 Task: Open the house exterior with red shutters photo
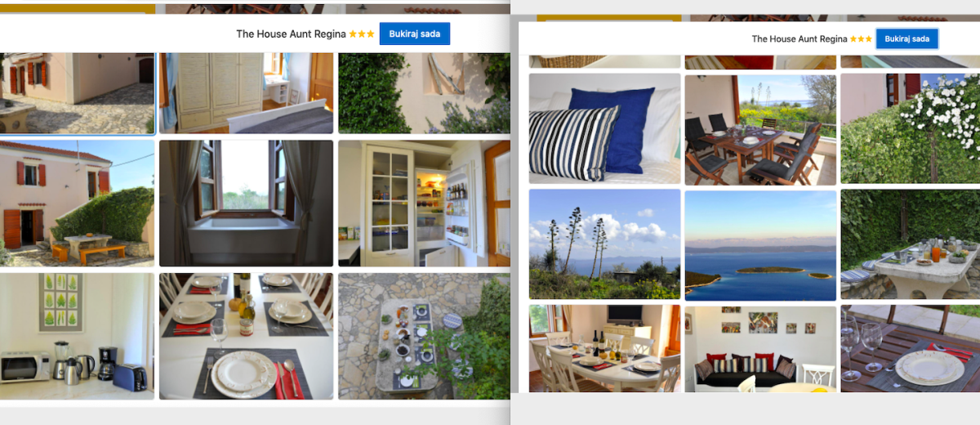coord(77,204)
